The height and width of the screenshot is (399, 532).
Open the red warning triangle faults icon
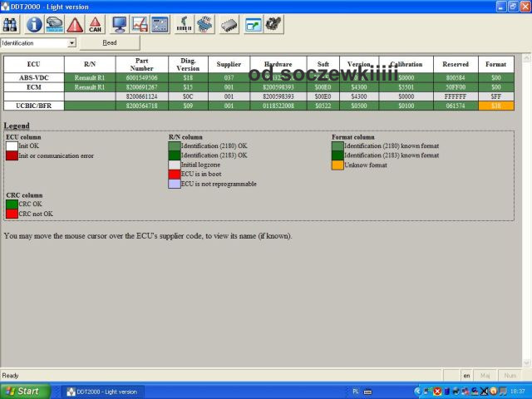coord(75,25)
